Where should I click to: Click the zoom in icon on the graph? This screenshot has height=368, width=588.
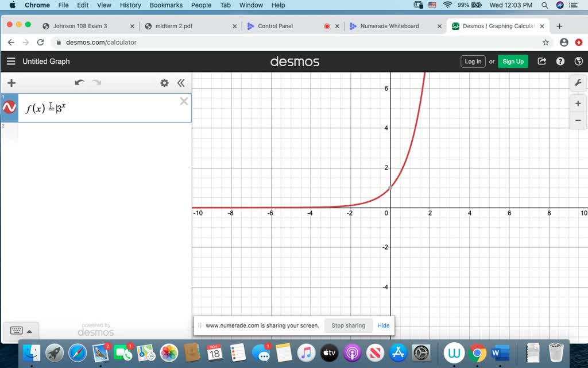578,103
